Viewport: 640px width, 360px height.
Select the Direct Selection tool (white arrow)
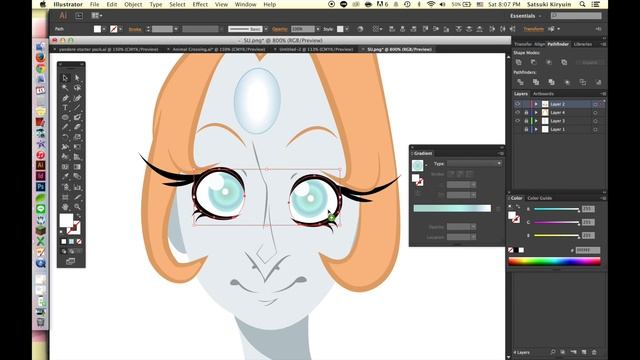pos(77,78)
